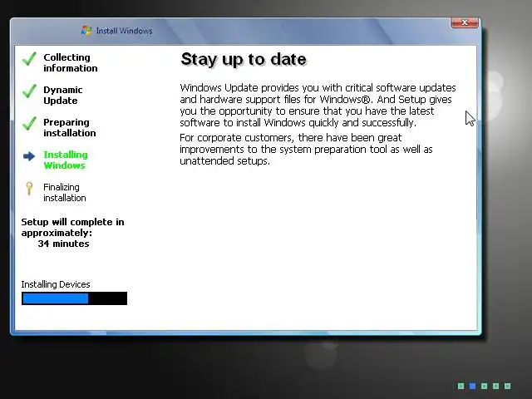Click the blue arrow beside Installing Windows
This screenshot has width=532, height=399.
29,156
